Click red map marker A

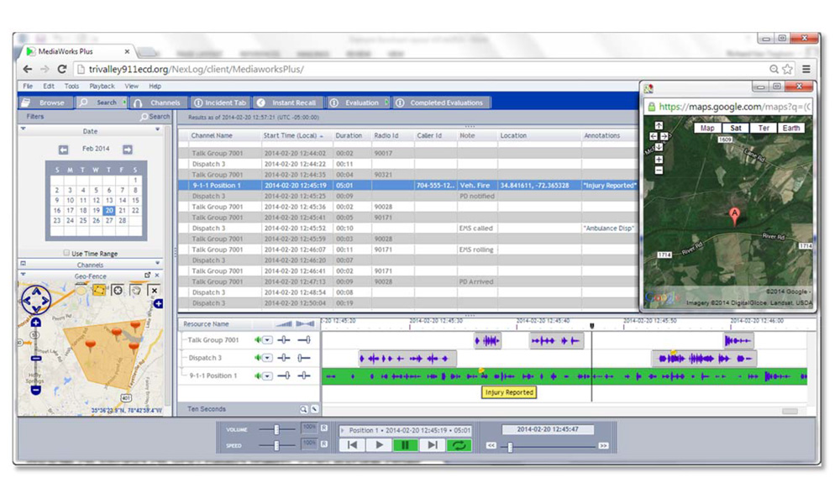[736, 215]
